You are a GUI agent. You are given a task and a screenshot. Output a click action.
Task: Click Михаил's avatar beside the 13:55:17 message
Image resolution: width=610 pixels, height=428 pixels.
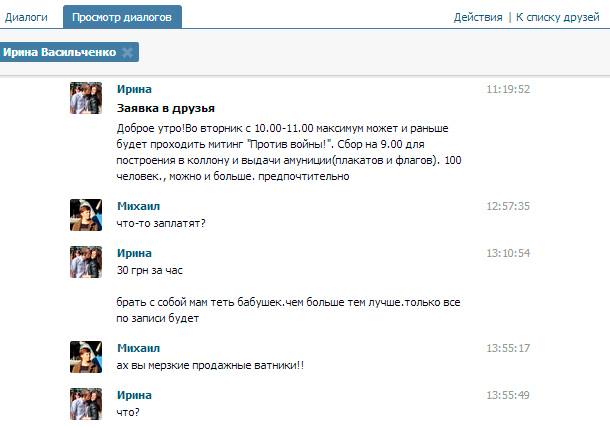click(85, 357)
